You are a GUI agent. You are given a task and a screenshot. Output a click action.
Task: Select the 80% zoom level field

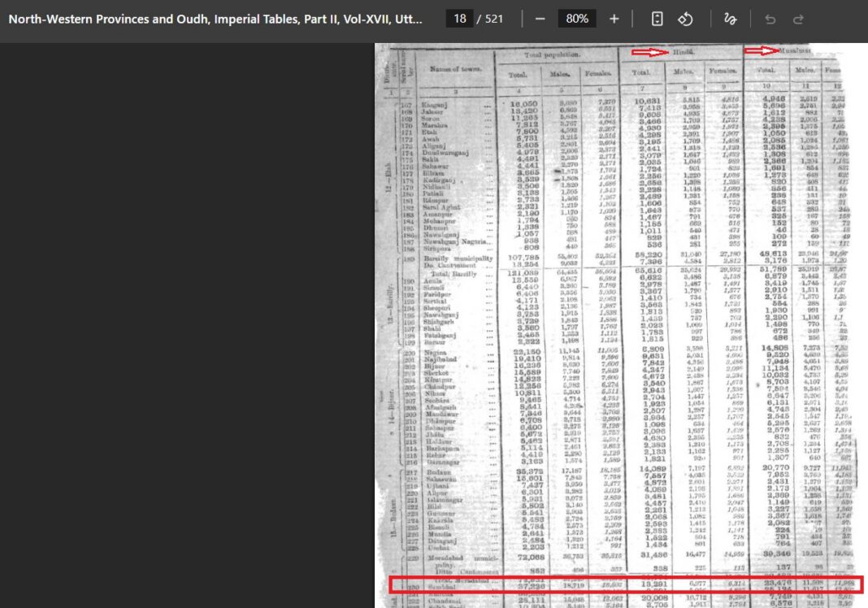(x=577, y=19)
